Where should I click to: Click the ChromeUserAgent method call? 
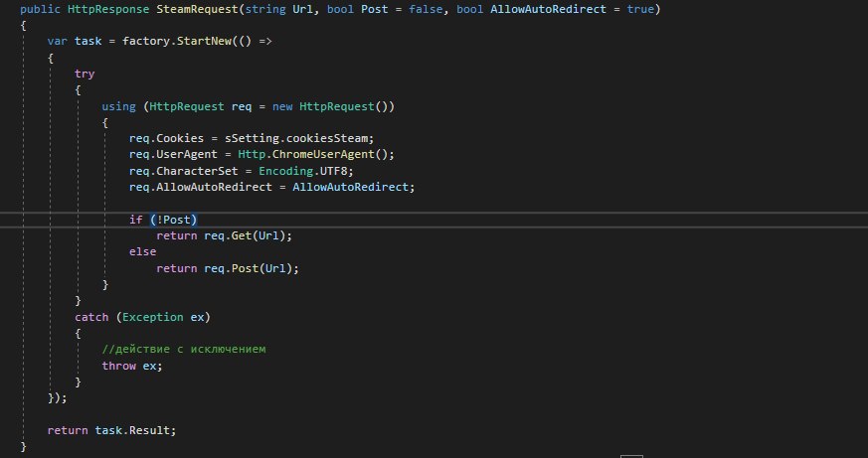pyautogui.click(x=323, y=154)
